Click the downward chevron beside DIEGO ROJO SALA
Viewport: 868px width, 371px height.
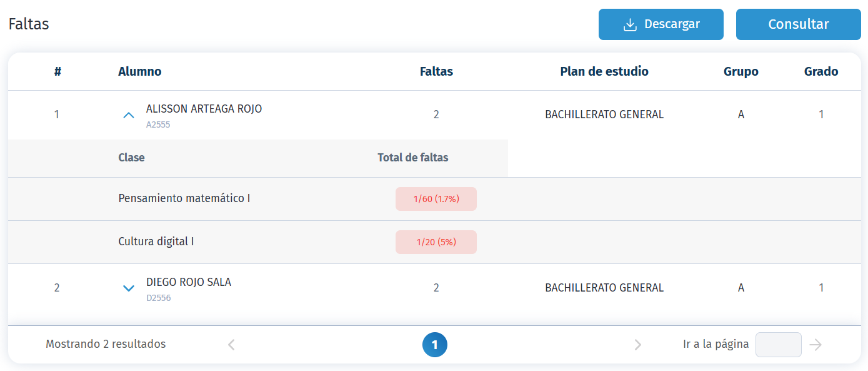click(x=129, y=288)
